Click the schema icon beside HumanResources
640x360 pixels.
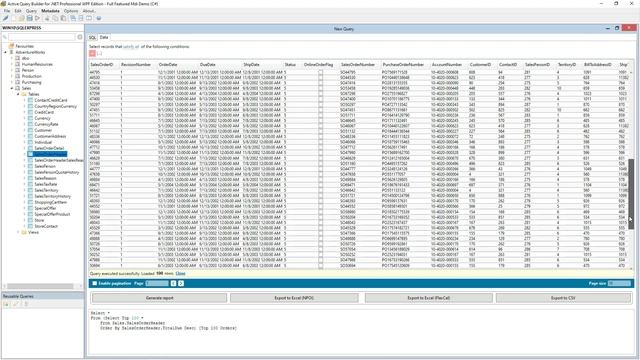pyautogui.click(x=18, y=64)
